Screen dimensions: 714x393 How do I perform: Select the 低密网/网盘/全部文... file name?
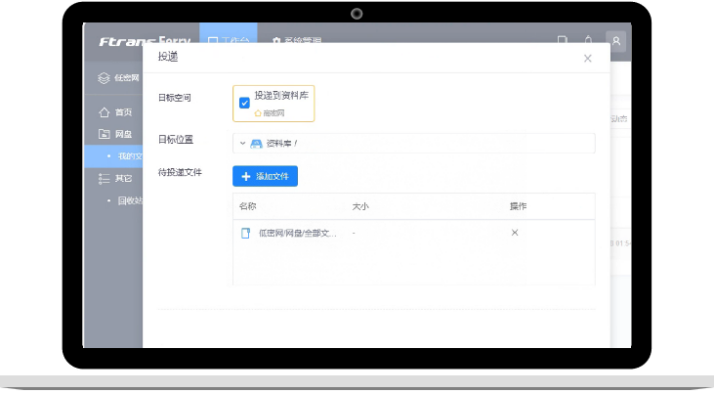pos(298,233)
